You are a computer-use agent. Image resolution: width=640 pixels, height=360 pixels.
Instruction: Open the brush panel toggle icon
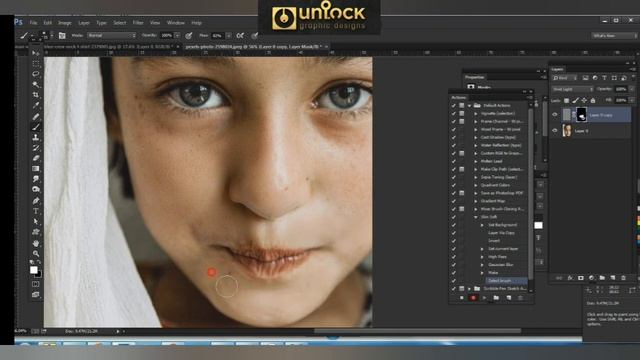pyautogui.click(x=62, y=36)
